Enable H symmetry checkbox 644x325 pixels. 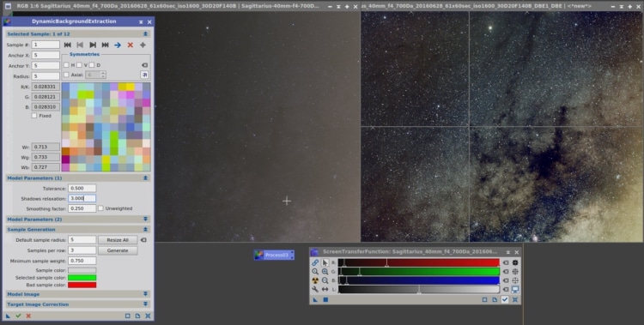tap(66, 65)
